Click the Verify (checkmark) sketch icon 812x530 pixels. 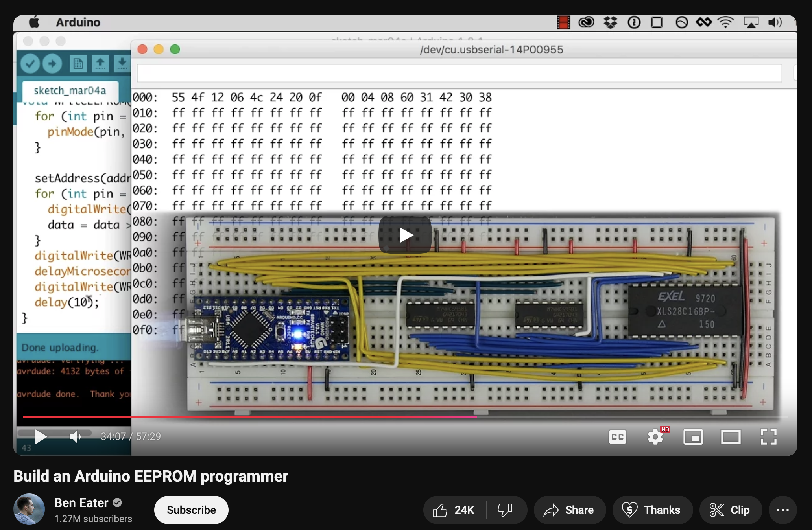(30, 63)
